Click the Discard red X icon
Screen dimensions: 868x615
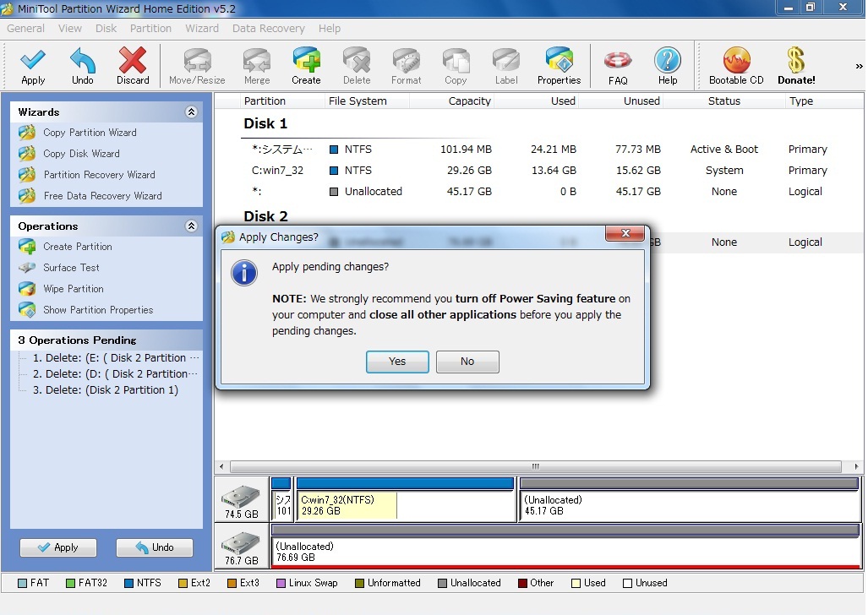[133, 66]
